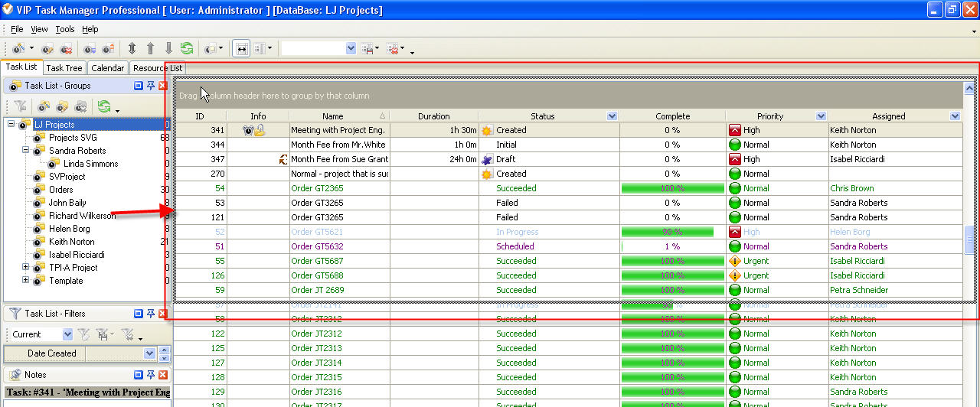This screenshot has height=407, width=980.
Task: Click the progress bar for Order GT2365
Action: pos(672,188)
